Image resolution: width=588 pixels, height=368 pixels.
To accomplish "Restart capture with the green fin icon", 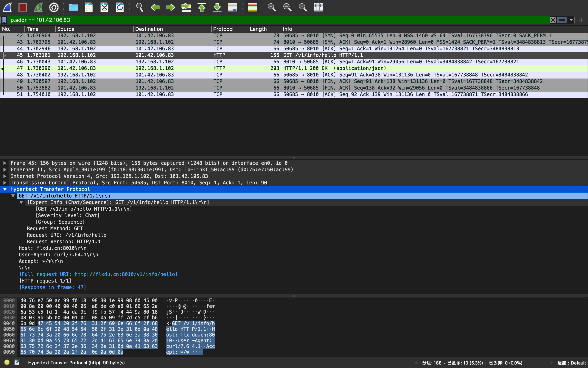I will click(x=38, y=7).
